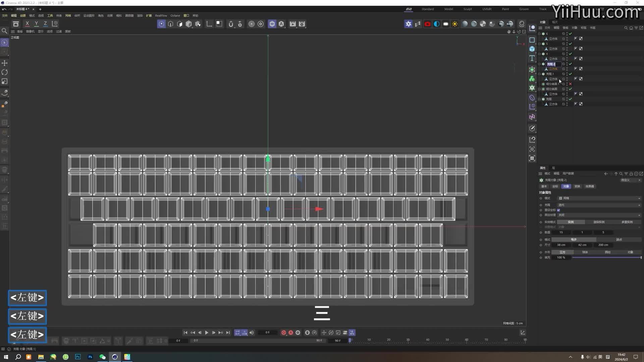Image resolution: width=644 pixels, height=362 pixels.
Task: Jump to the animation start
Action: [x=185, y=333]
